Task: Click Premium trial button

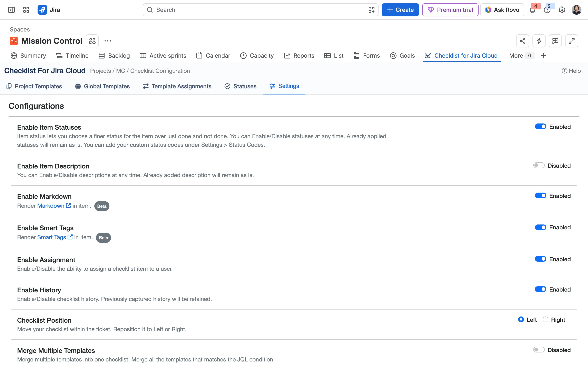Action: click(x=450, y=10)
